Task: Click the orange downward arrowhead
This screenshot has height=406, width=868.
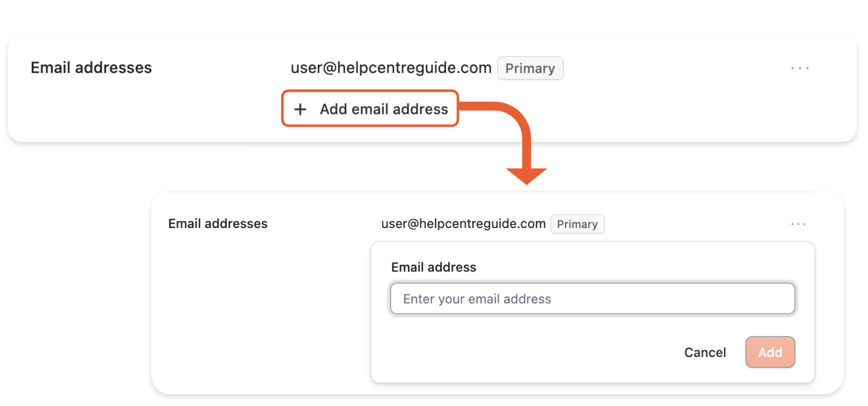Action: [x=526, y=176]
